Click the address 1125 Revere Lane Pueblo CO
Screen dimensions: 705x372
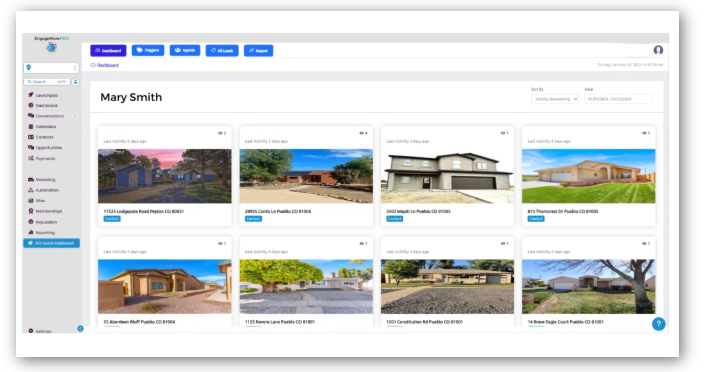tap(280, 322)
